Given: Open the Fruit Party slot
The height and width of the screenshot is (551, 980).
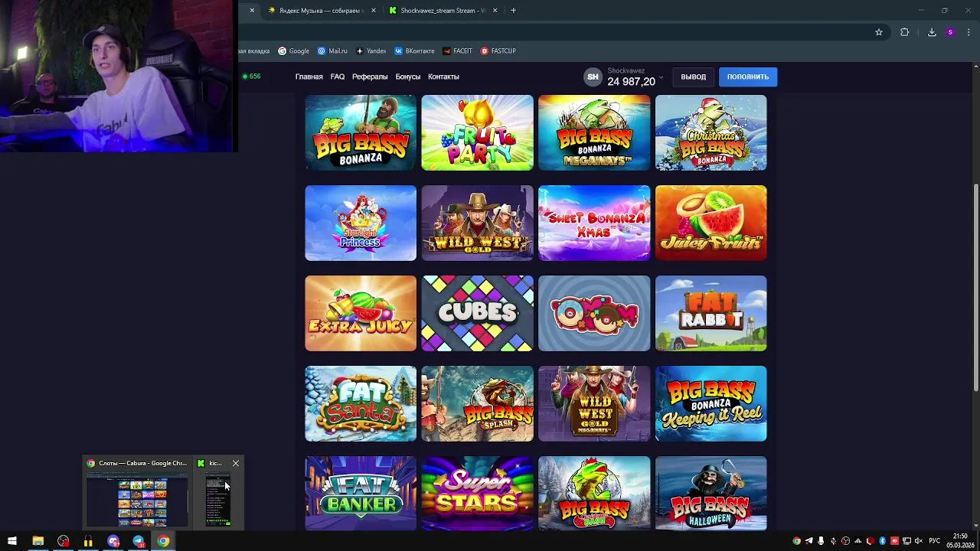Looking at the screenshot, I should click(477, 132).
